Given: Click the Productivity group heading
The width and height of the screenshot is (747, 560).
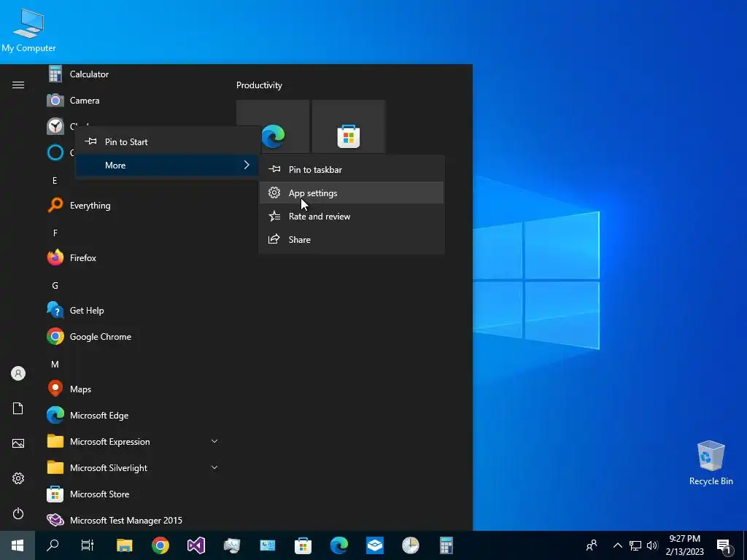Looking at the screenshot, I should click(x=259, y=85).
